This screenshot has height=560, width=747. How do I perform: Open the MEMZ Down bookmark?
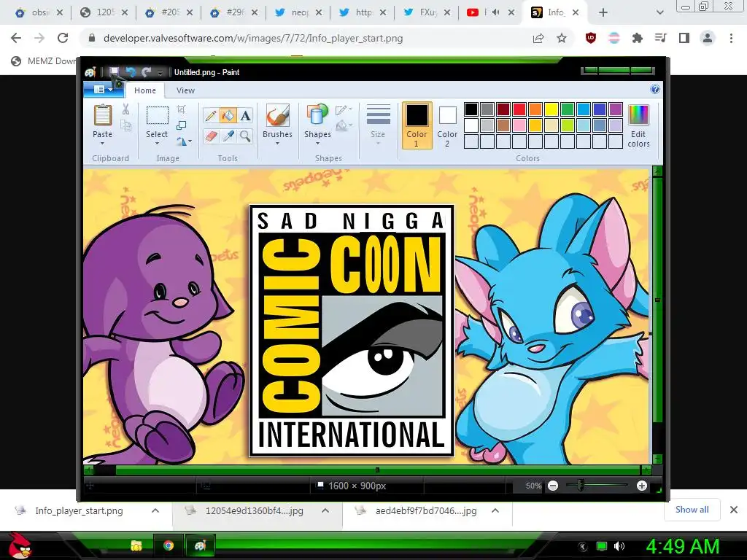(44, 61)
